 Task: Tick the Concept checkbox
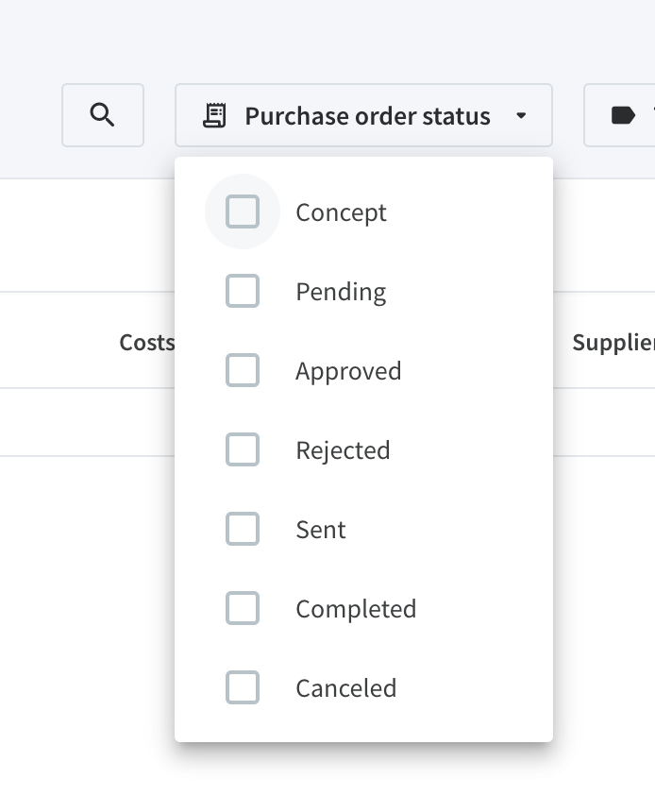243,212
